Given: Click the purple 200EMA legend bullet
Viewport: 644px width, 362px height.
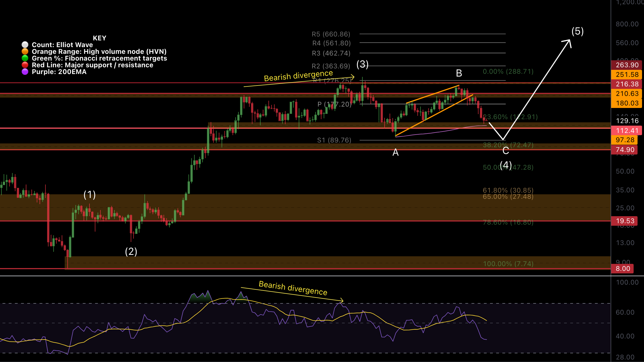Looking at the screenshot, I should [24, 72].
